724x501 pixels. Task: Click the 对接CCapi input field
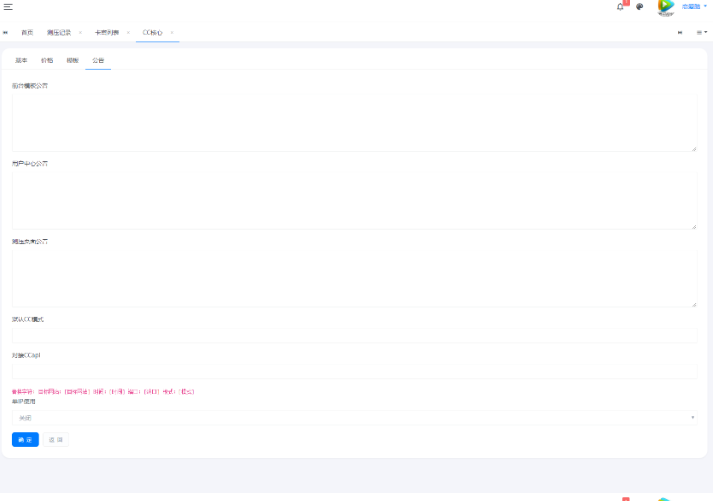tap(355, 371)
